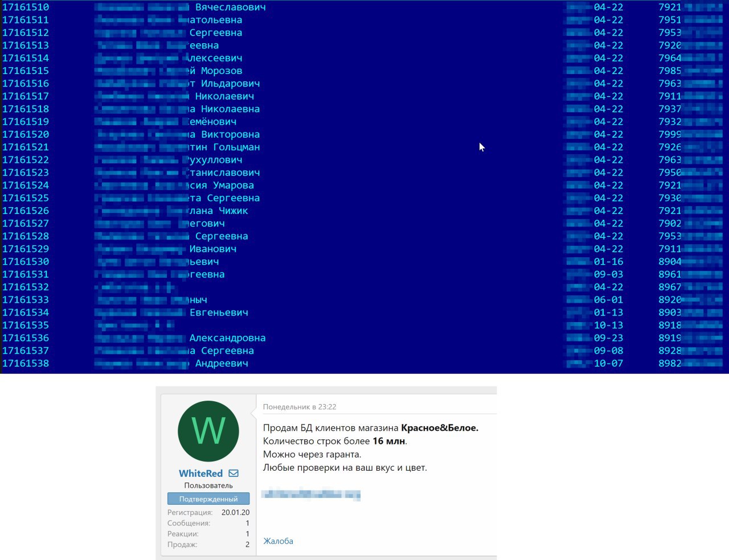This screenshot has height=560, width=729.
Task: Click row ID 17161510
Action: tap(26, 7)
